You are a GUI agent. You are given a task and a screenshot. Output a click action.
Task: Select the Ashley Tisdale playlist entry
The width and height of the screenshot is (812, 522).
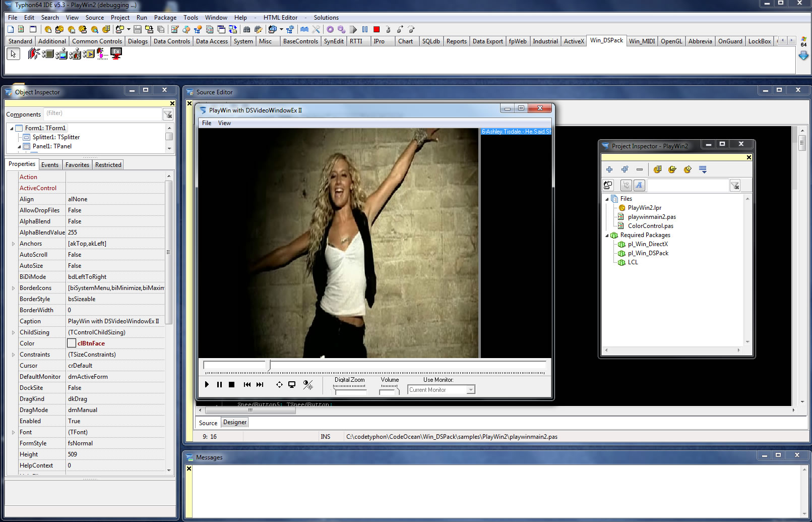tap(516, 132)
